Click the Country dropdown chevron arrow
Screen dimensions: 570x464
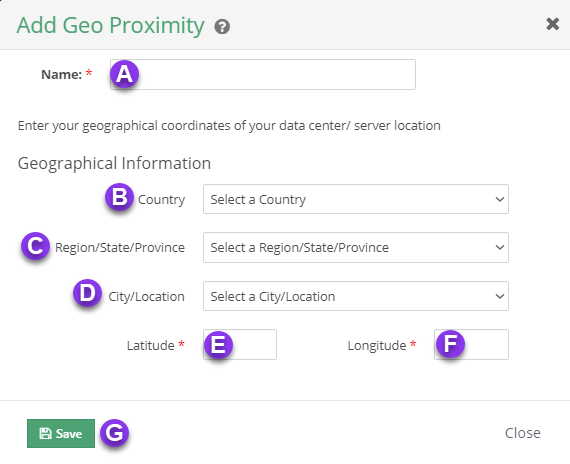(x=500, y=199)
